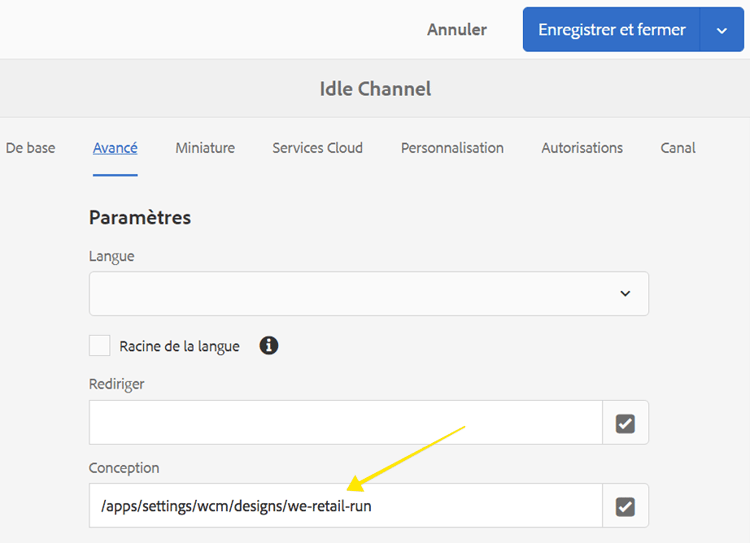Show info about Racine de la langue

coord(269,345)
